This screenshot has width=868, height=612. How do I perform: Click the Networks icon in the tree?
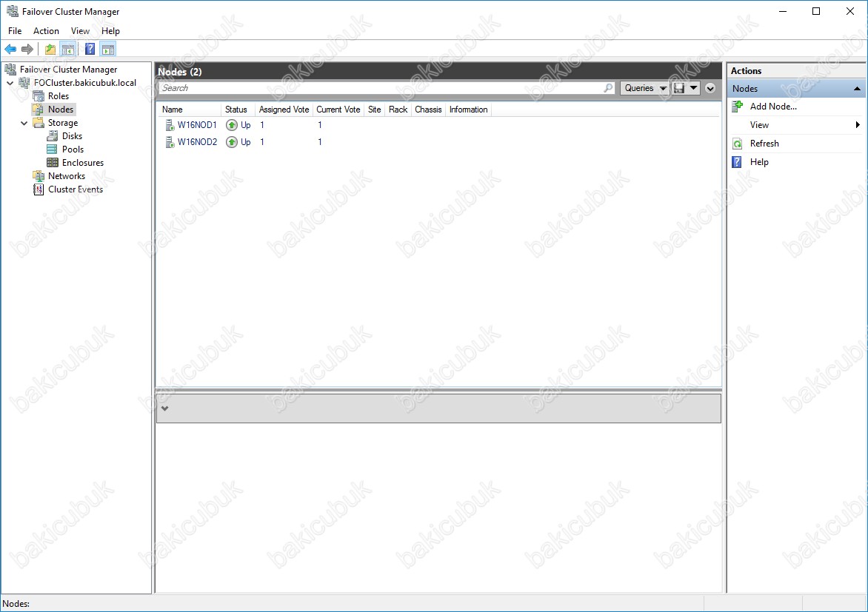(39, 175)
